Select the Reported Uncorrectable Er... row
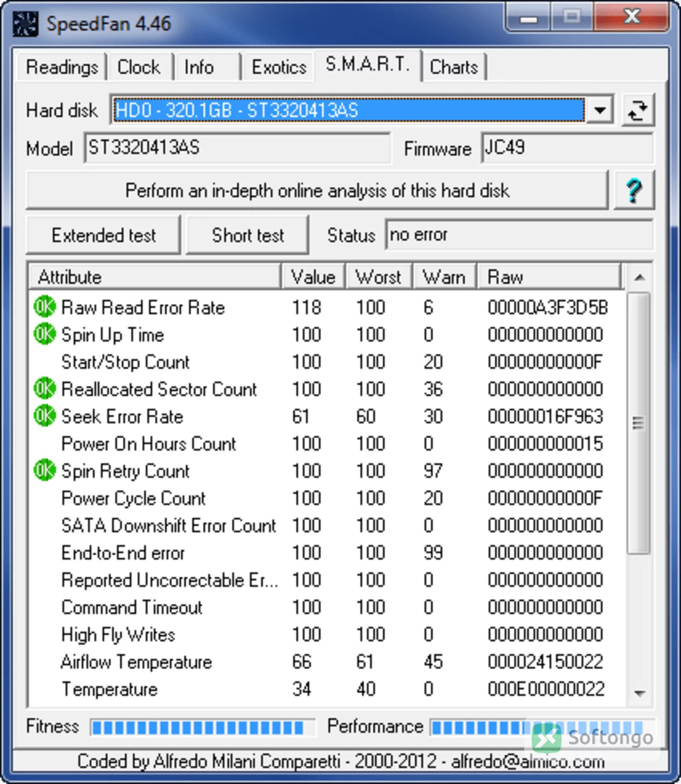The image size is (681, 784). 327,580
